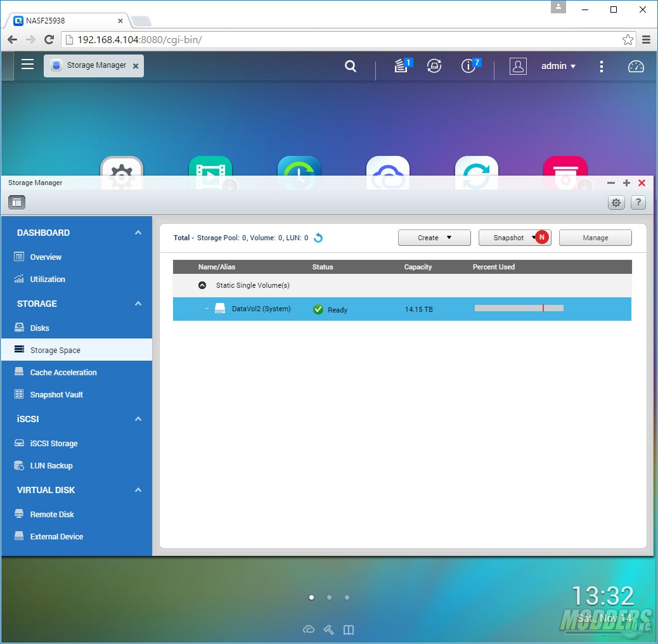The height and width of the screenshot is (644, 658).
Task: Collapse the iSCSI sidebar section
Action: pyautogui.click(x=138, y=419)
